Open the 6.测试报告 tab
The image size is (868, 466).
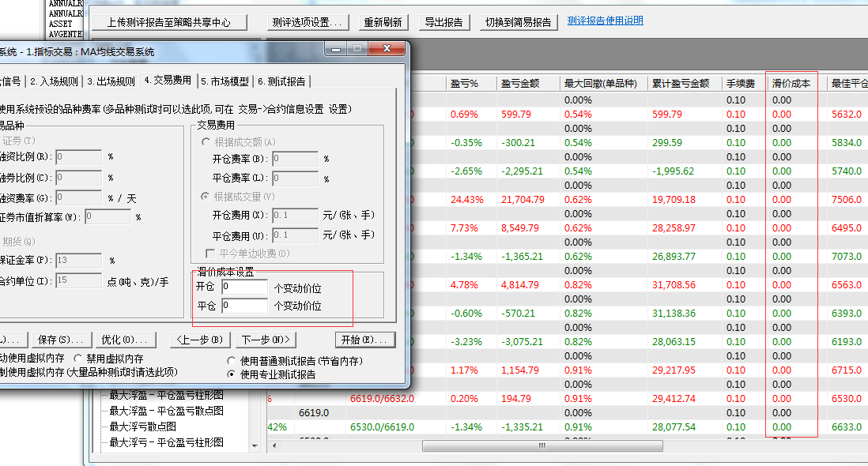(281, 81)
